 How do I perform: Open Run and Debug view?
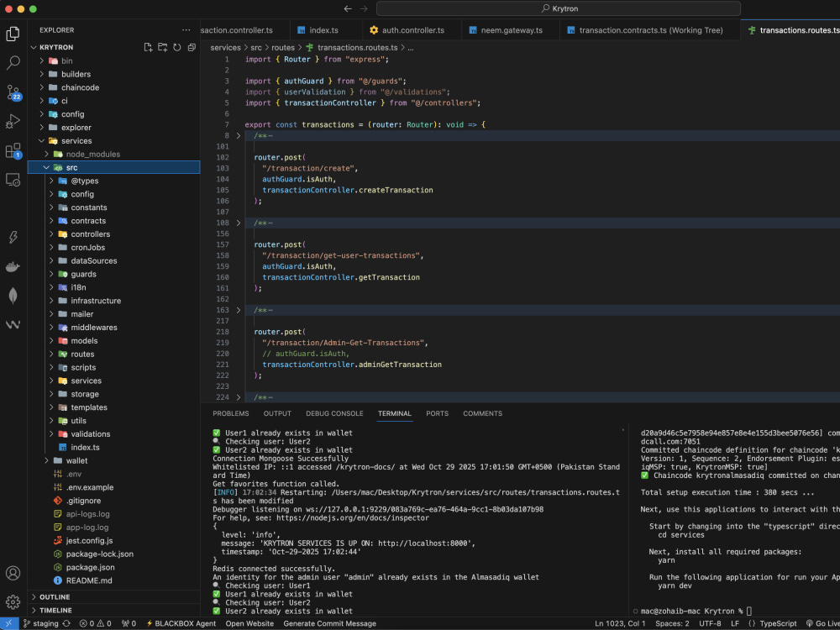(13, 121)
